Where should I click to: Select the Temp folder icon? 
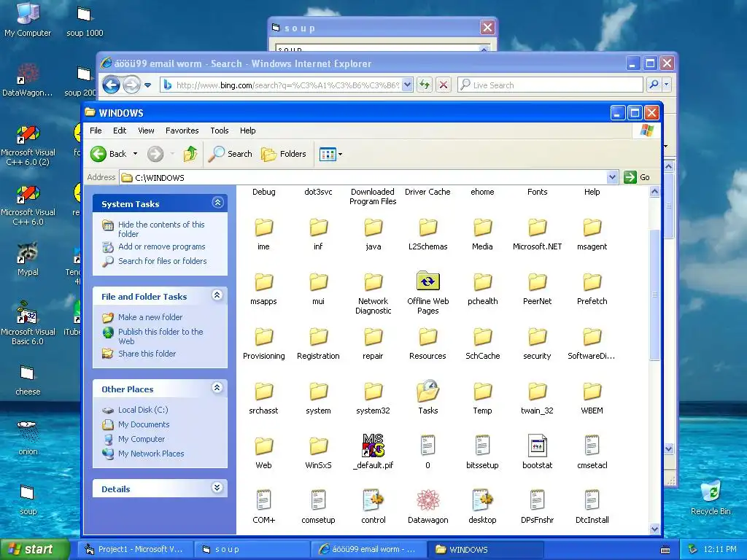coord(482,392)
